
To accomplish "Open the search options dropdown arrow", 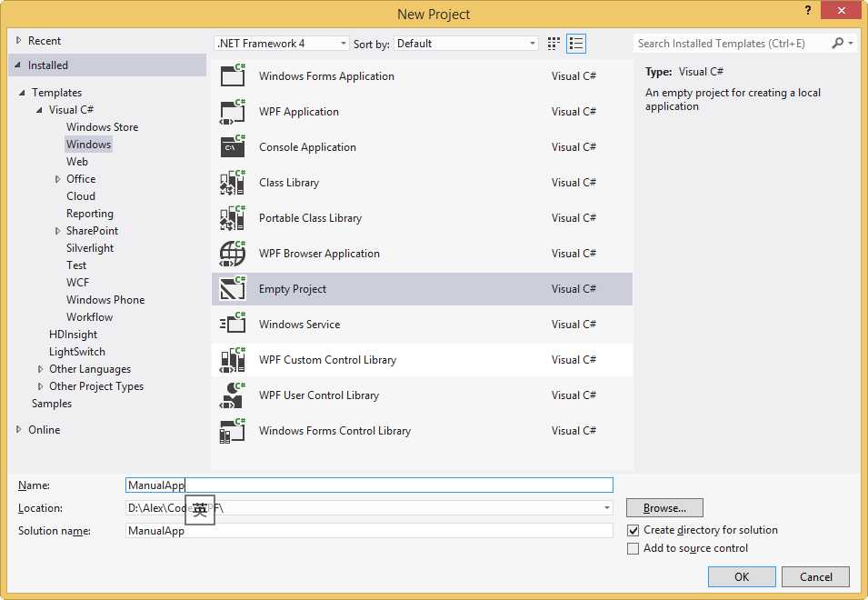I will (x=851, y=43).
